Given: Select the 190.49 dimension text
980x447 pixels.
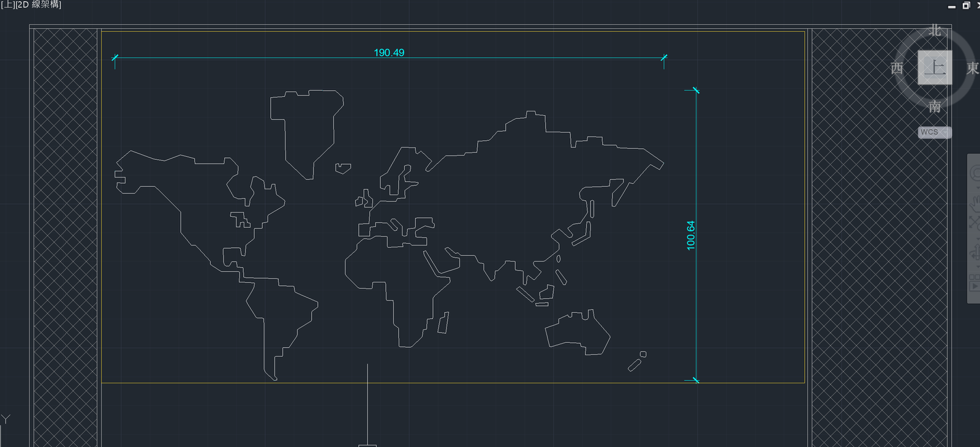Looking at the screenshot, I should pos(389,53).
